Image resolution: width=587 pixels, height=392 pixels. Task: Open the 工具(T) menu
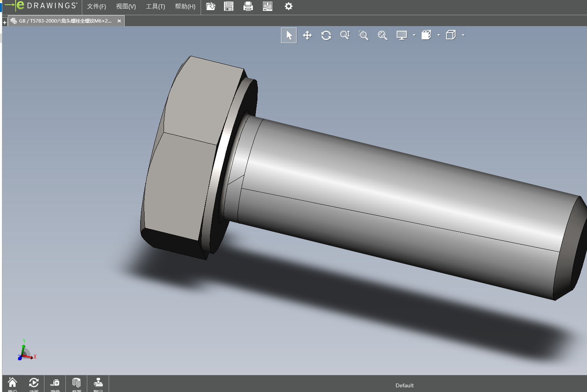point(155,7)
